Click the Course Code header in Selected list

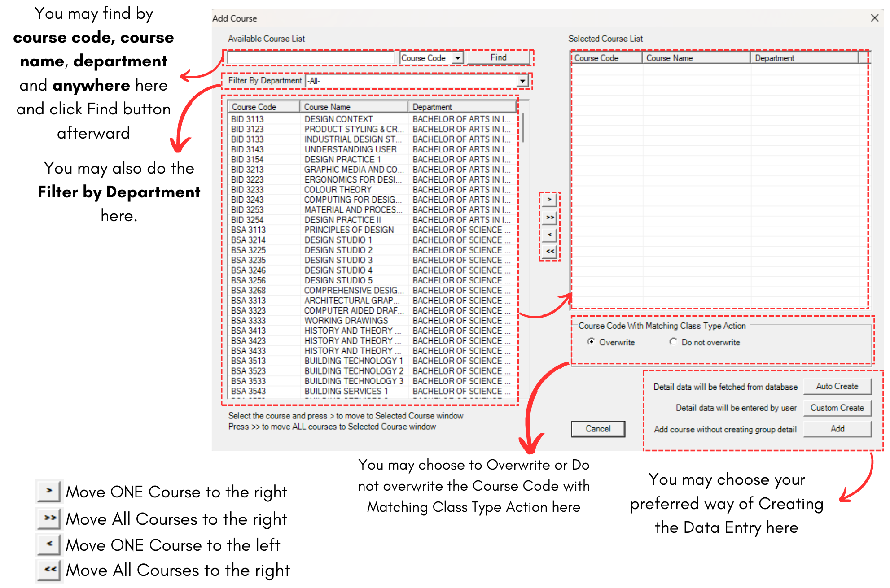[606, 58]
